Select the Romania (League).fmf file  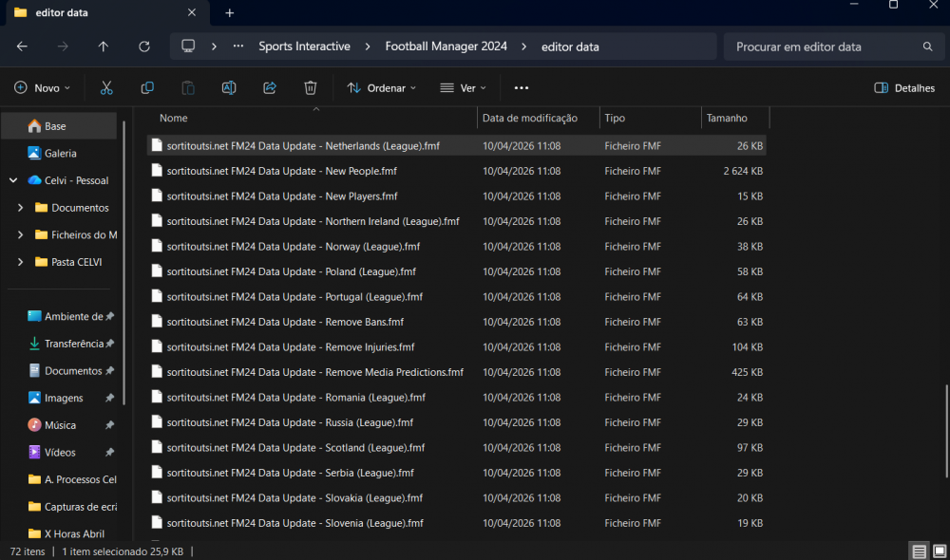(457, 397)
